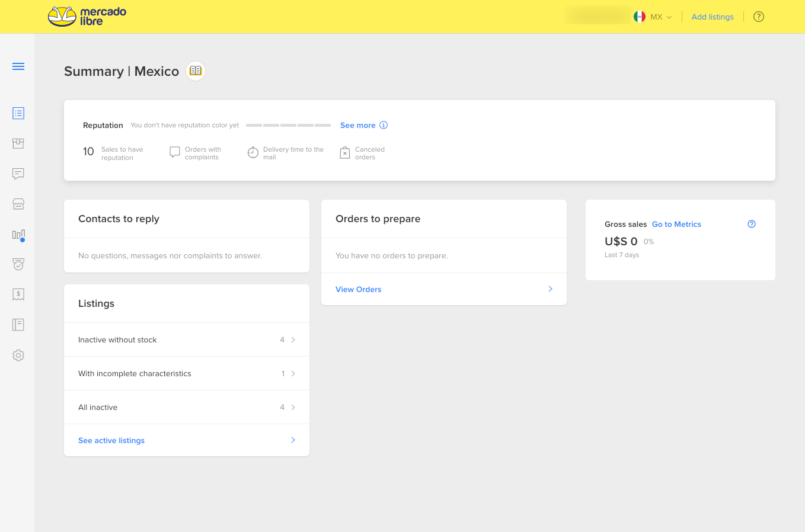Viewport: 805px width, 532px height.
Task: Open the messages chat icon in sidebar
Action: (x=18, y=174)
